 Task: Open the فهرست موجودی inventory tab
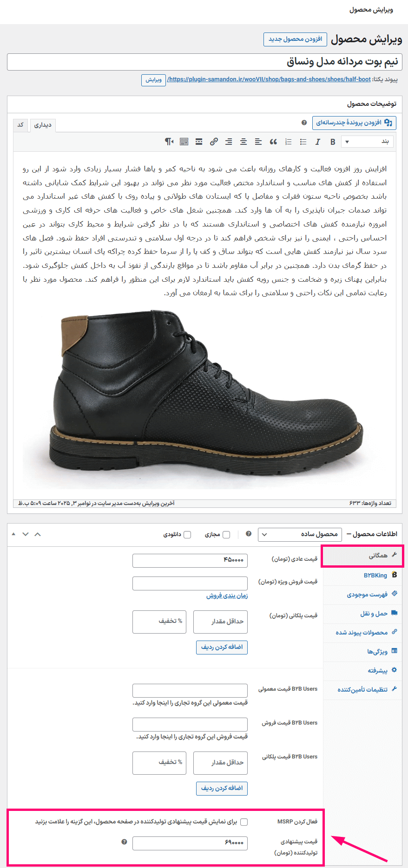pyautogui.click(x=367, y=595)
